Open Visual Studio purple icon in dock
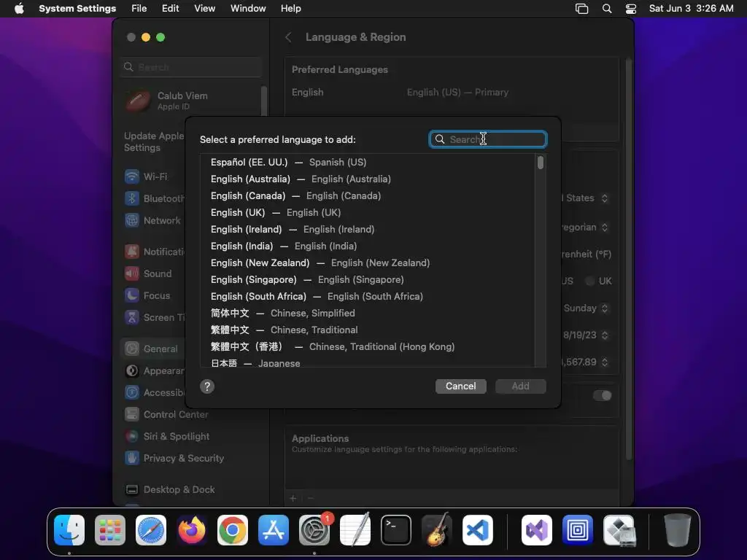This screenshot has height=560, width=747. click(x=537, y=530)
